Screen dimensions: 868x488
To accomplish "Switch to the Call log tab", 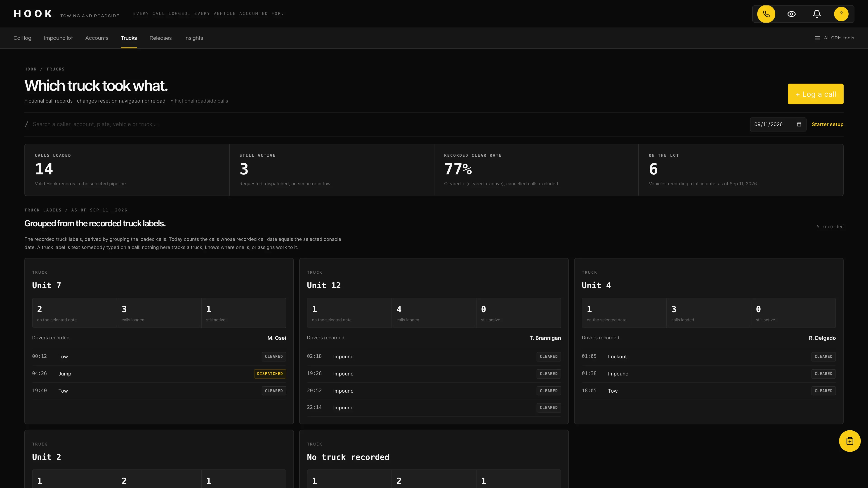I will point(22,38).
